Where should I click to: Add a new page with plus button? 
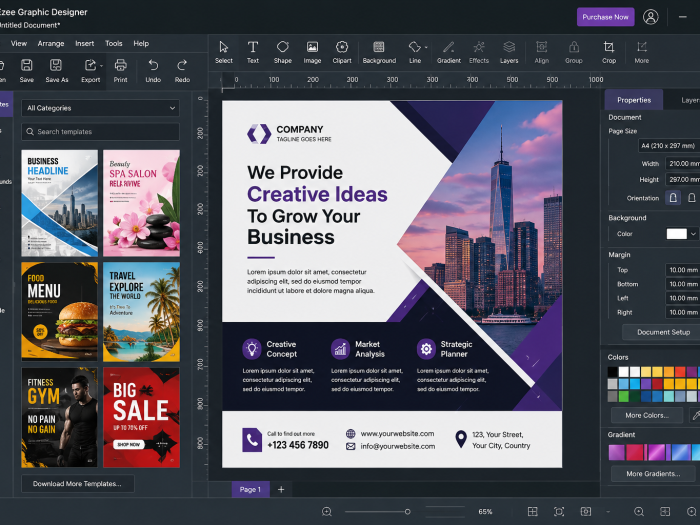point(281,489)
